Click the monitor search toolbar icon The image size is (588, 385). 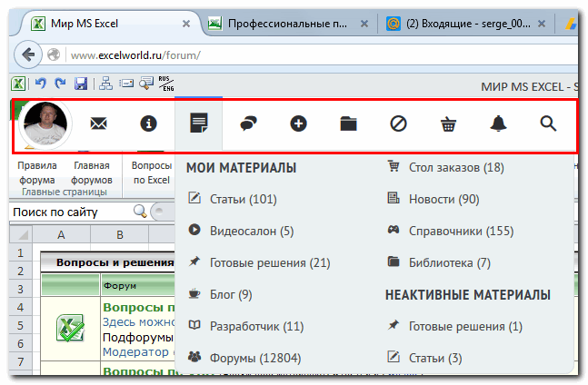(146, 84)
